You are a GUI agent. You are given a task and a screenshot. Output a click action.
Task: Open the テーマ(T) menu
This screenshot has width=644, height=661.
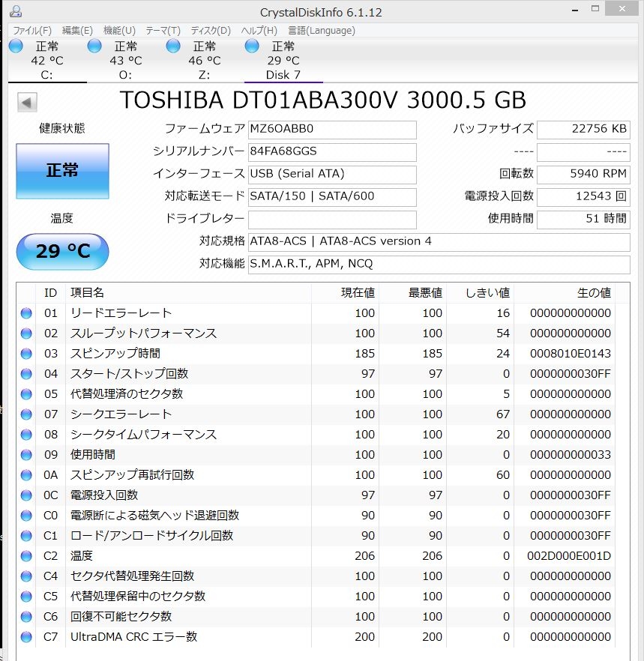pos(163,30)
